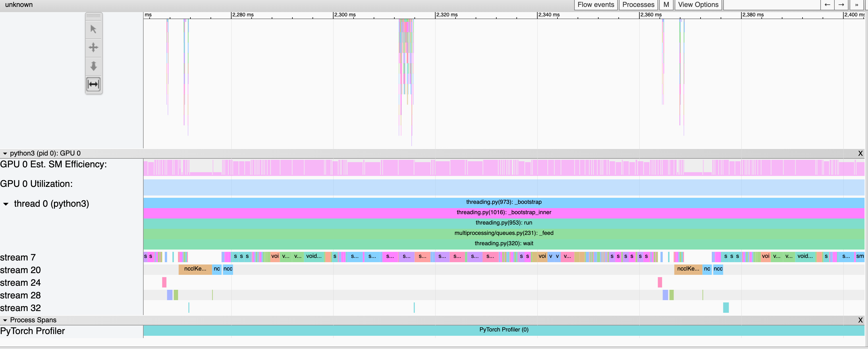Screen dimensions: 868x349
Task: Activate the pan mode tool
Action: pos(93,47)
